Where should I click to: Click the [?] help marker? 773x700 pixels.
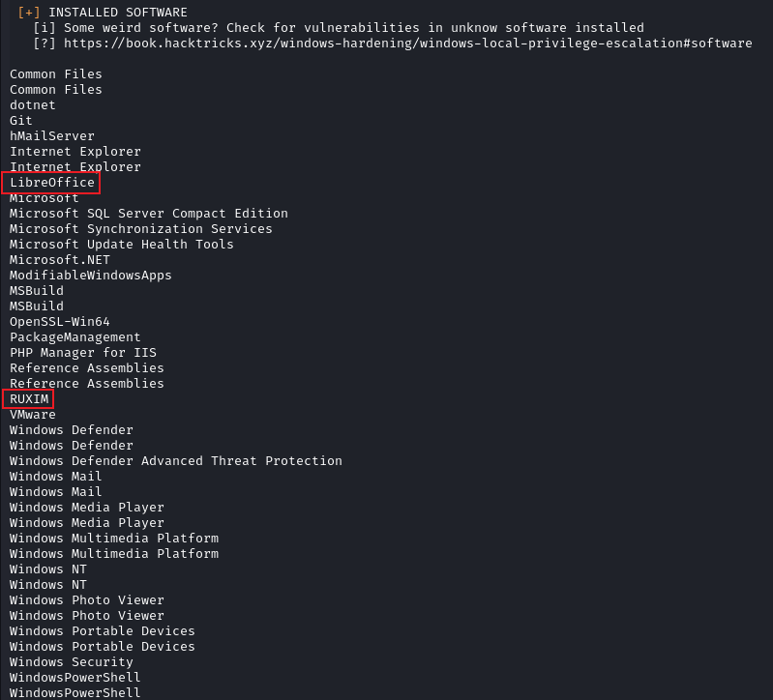[44, 44]
